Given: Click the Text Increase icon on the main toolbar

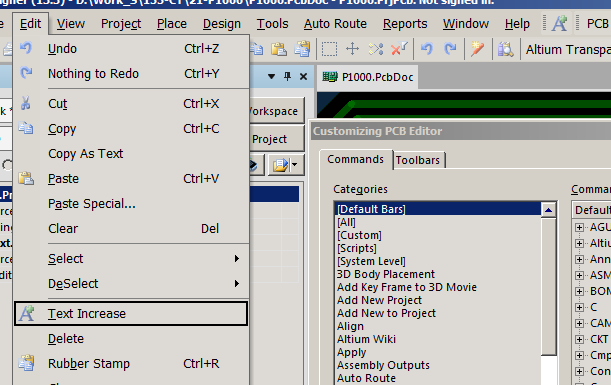Looking at the screenshot, I should [559, 23].
